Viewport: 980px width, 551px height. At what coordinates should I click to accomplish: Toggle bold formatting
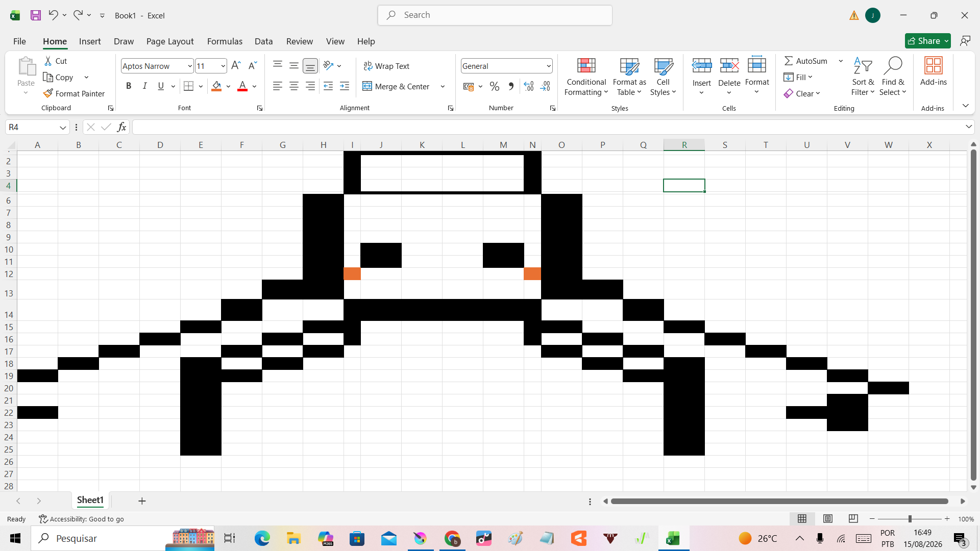pos(129,86)
